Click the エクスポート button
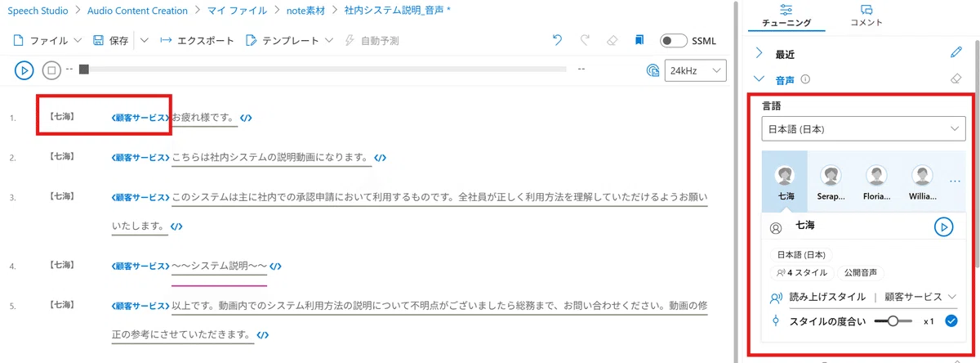Image resolution: width=980 pixels, height=363 pixels. pyautogui.click(x=197, y=40)
